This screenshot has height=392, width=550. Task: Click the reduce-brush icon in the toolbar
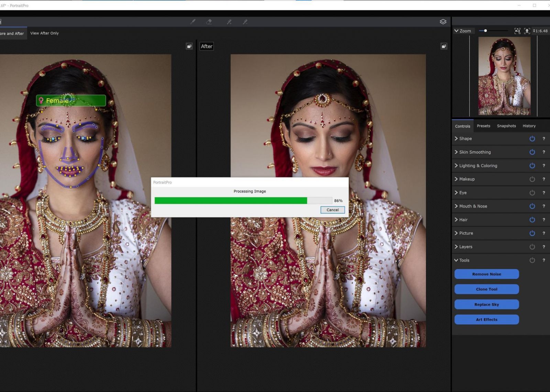point(245,22)
